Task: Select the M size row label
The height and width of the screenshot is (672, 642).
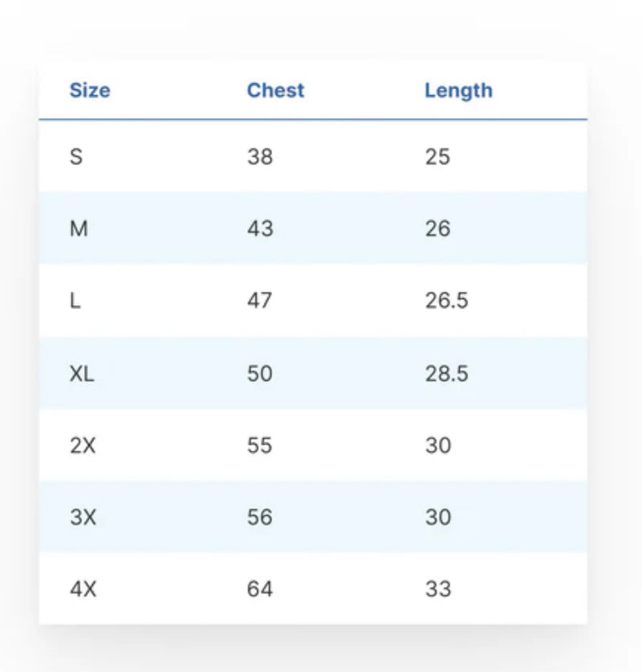Action: (79, 229)
